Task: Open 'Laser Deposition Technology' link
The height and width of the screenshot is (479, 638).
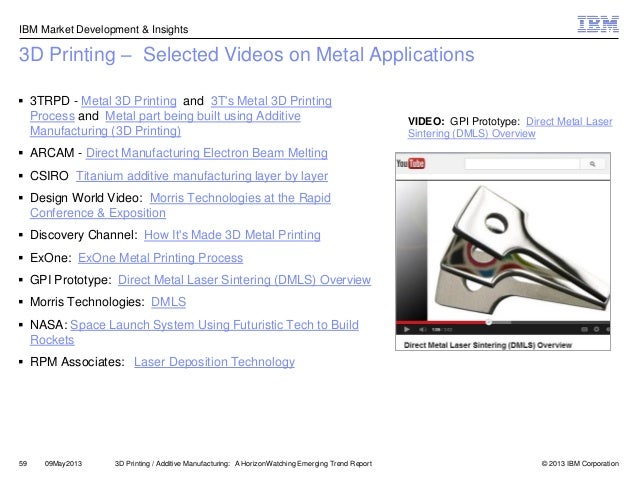Action: click(x=214, y=362)
